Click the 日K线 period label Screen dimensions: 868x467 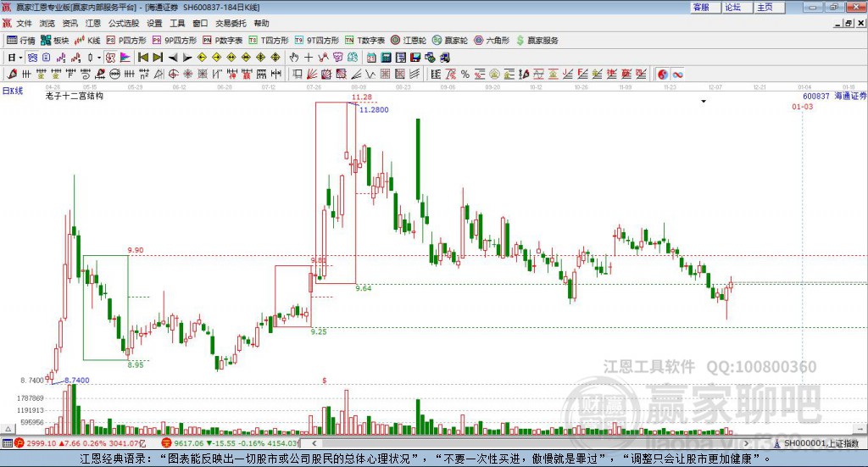coord(12,91)
